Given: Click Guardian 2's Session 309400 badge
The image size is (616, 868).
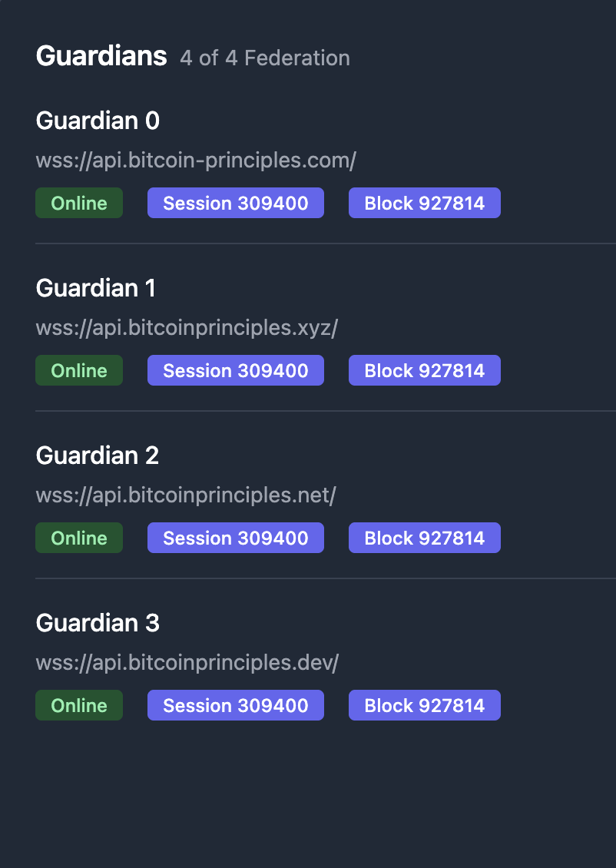Looking at the screenshot, I should pos(236,538).
